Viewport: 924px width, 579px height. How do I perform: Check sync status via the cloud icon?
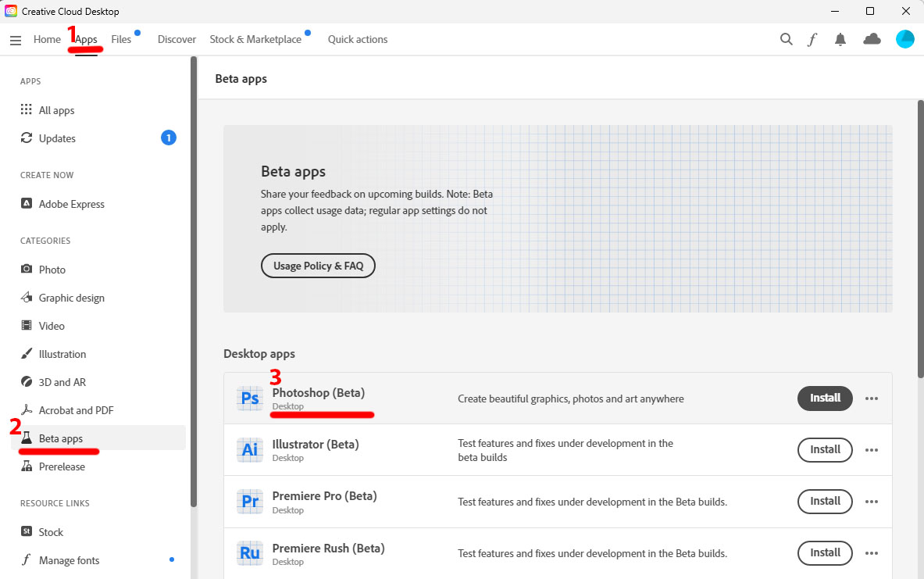[872, 38]
